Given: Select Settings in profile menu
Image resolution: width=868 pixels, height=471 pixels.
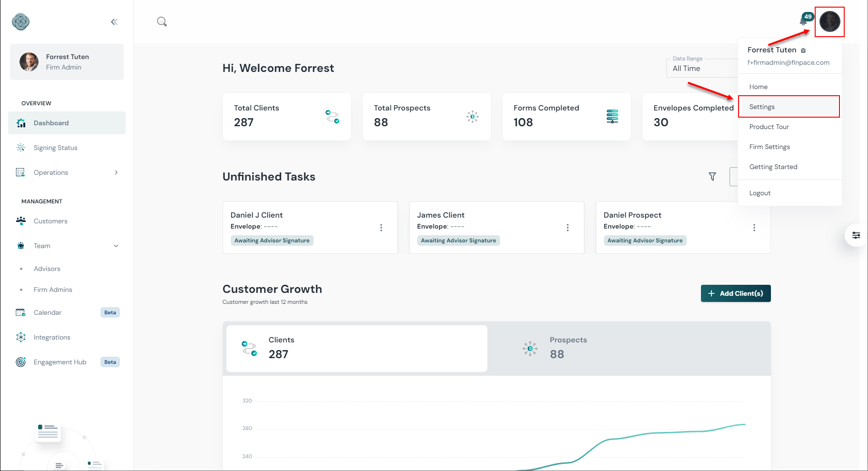Looking at the screenshot, I should click(x=790, y=107).
